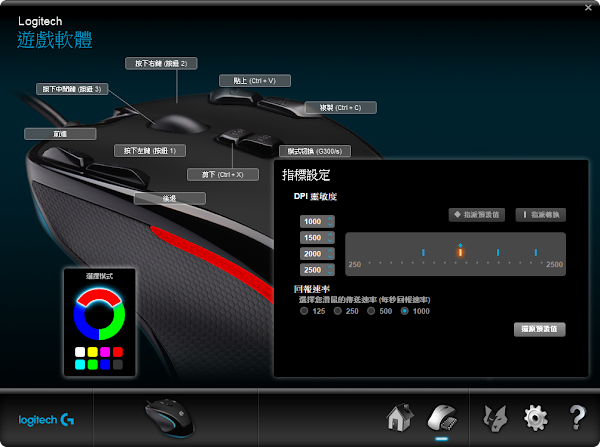Open the settings gear icon
Screen dimensions: 600x447
[536, 419]
